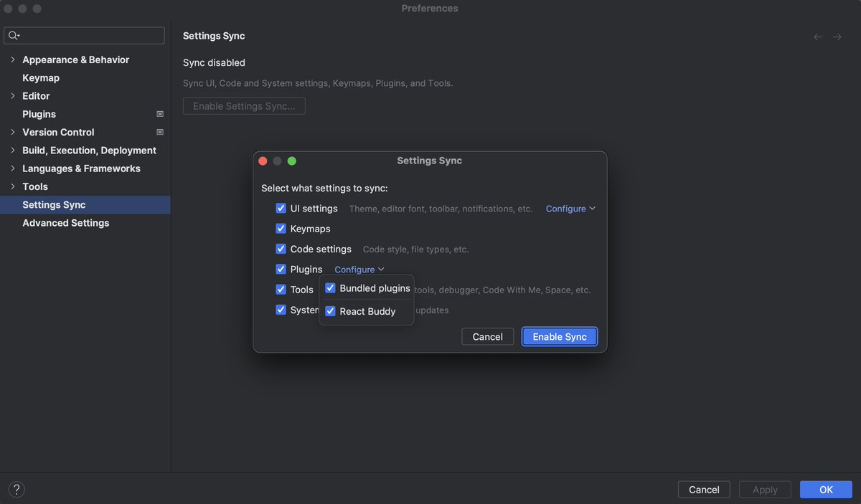Open help via the question mark icon
This screenshot has width=861, height=504.
[16, 489]
